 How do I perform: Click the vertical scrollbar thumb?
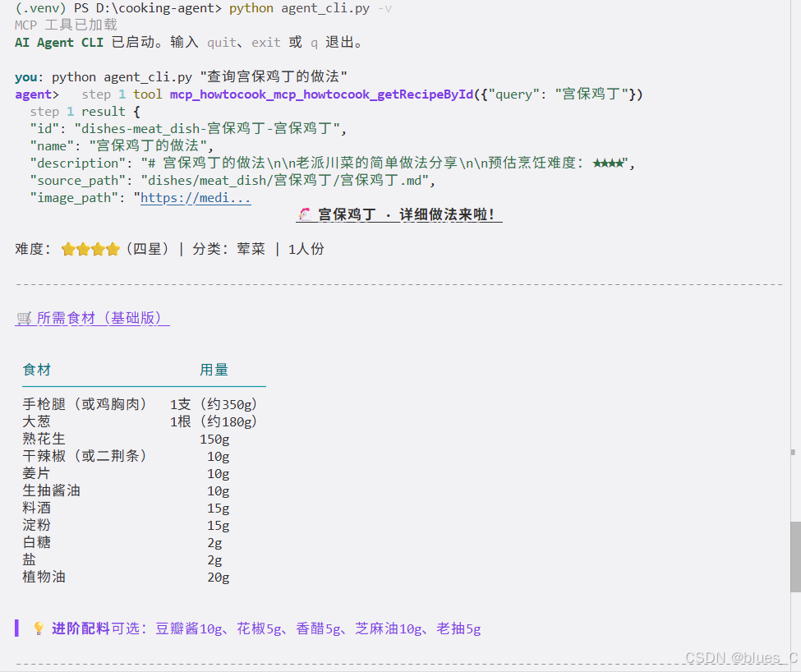pyautogui.click(x=795, y=557)
